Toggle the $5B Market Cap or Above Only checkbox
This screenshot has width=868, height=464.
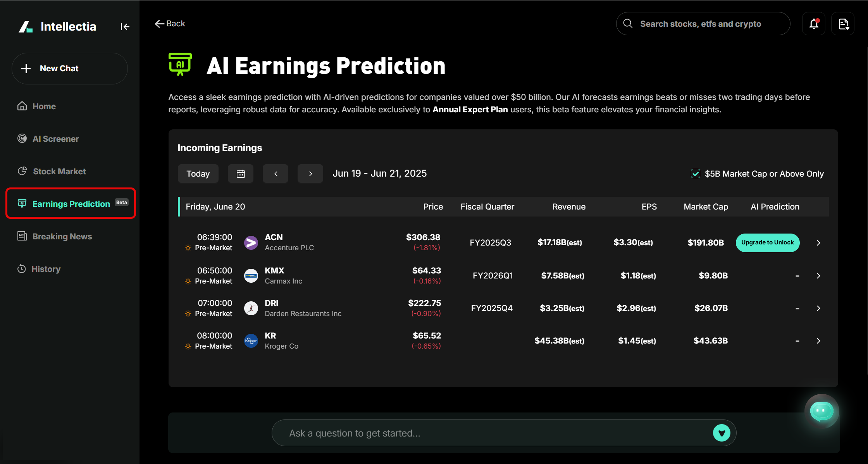[696, 174]
